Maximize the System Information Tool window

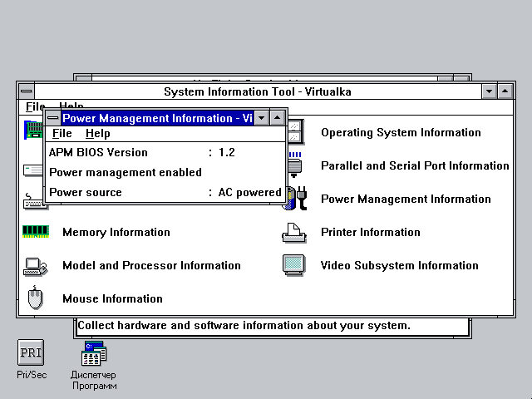(x=505, y=91)
